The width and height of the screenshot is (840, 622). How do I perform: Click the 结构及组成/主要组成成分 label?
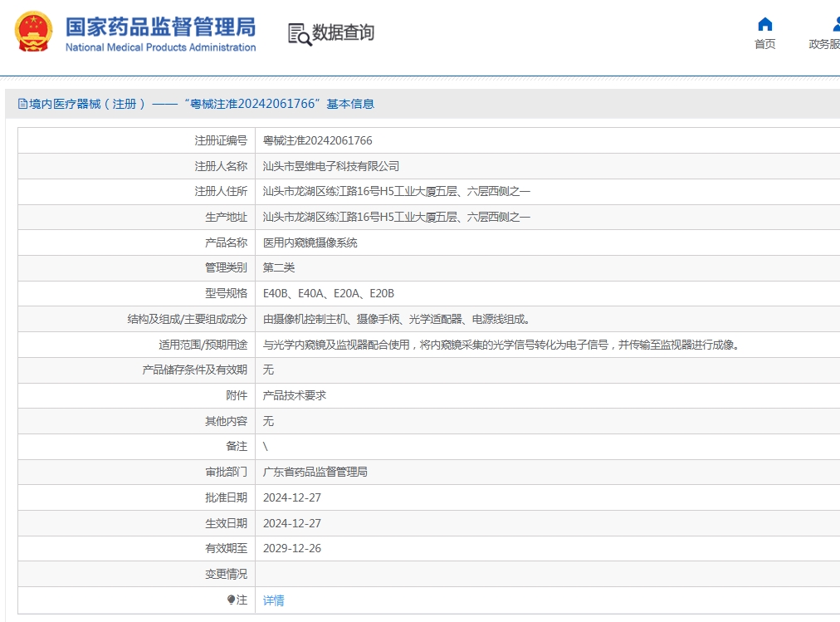[188, 319]
